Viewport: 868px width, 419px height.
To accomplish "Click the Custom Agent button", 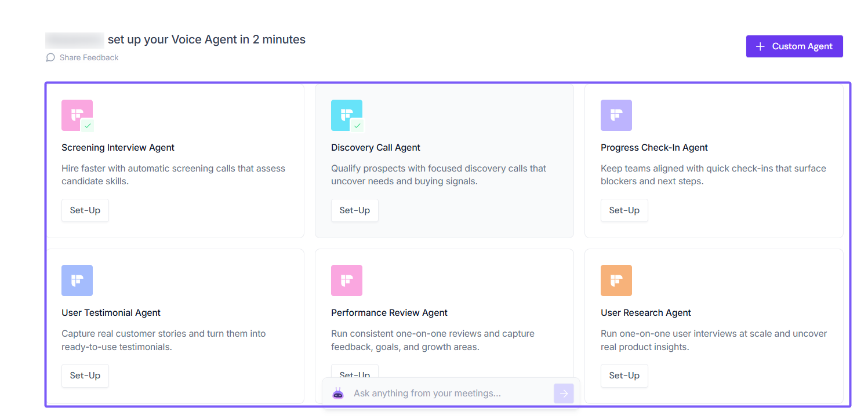I will click(x=794, y=46).
